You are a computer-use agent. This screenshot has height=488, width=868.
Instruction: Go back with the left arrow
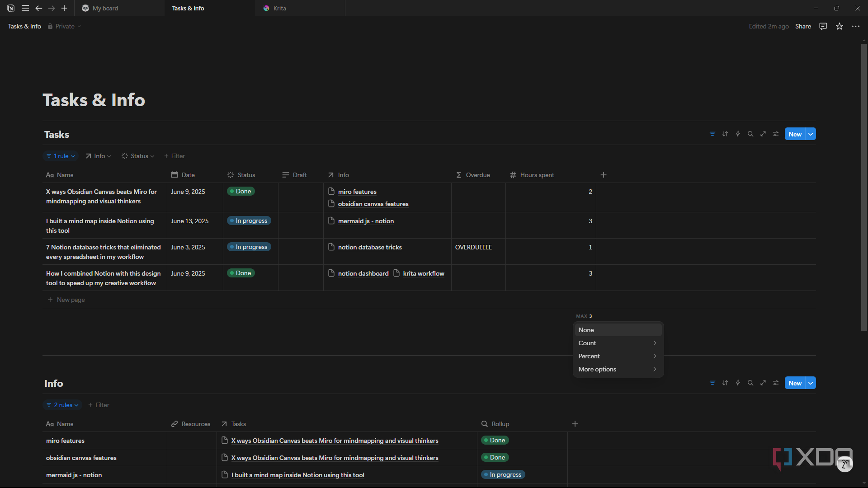tap(39, 8)
